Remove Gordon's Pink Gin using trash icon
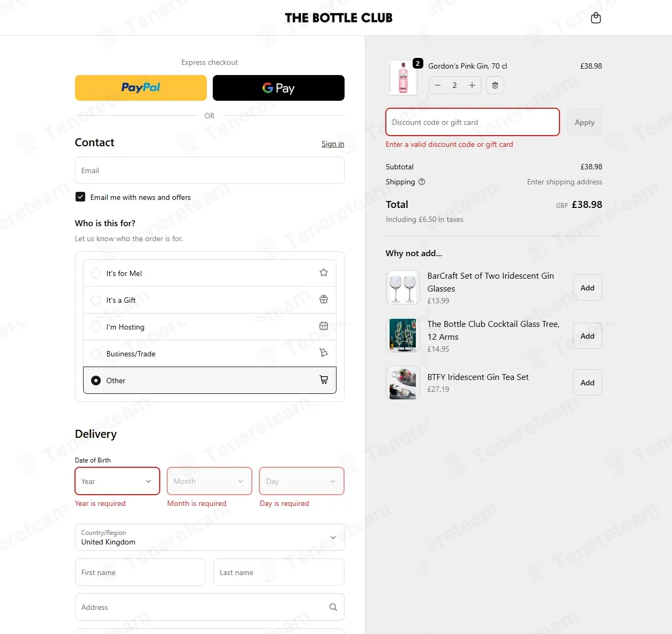672x634 pixels. [495, 85]
